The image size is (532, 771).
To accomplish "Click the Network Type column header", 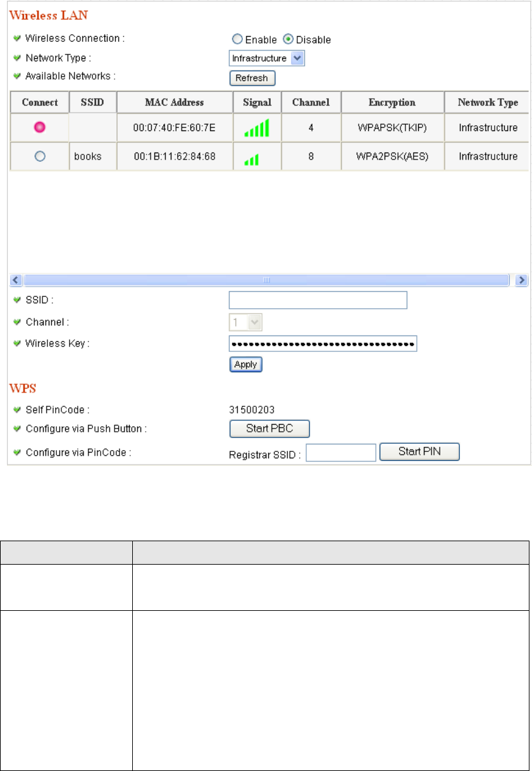I will 487,103.
